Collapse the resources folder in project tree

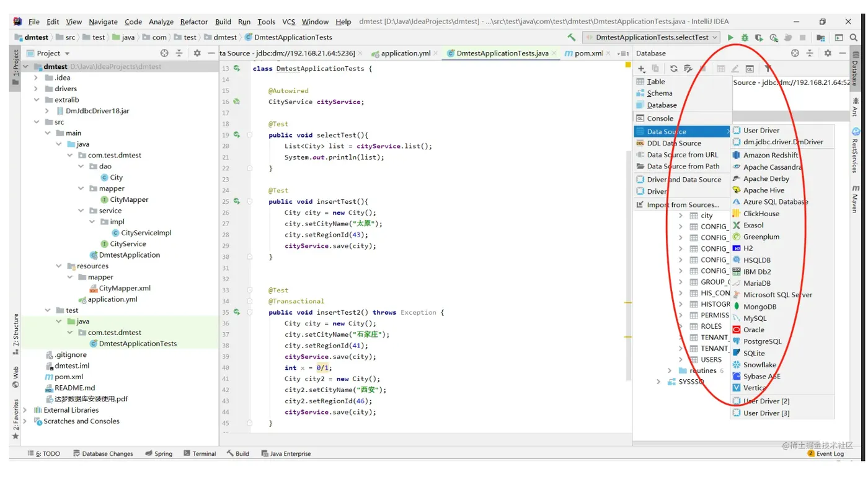60,266
